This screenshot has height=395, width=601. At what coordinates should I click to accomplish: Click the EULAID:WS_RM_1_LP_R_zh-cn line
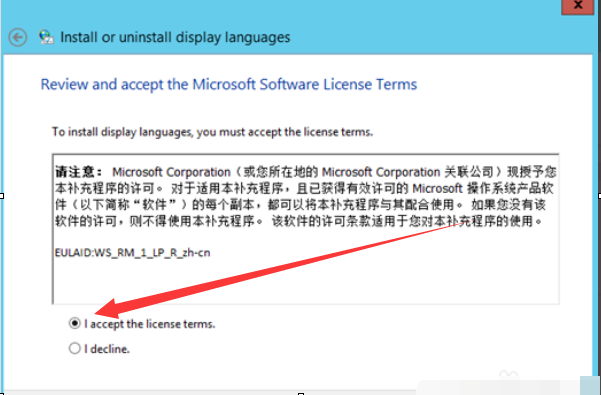(133, 253)
